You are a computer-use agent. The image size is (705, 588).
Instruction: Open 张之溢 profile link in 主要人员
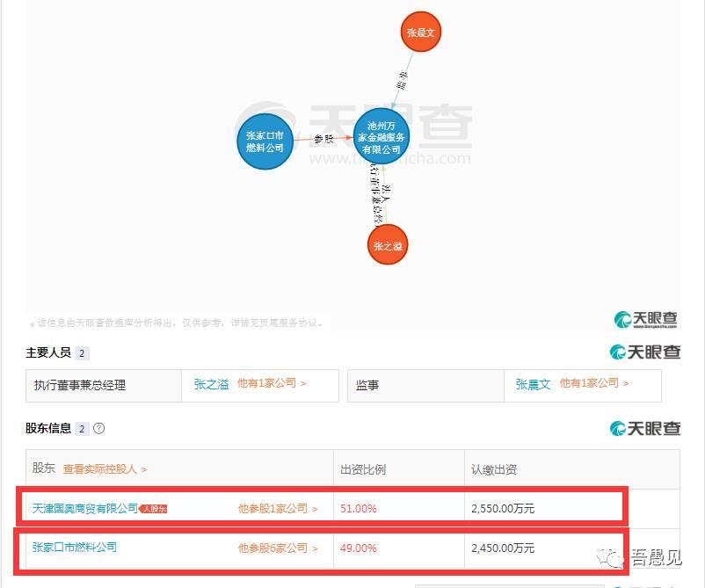point(211,384)
